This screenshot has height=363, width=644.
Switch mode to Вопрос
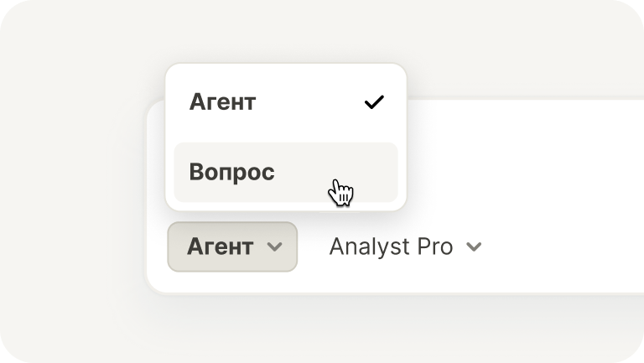pos(232,172)
